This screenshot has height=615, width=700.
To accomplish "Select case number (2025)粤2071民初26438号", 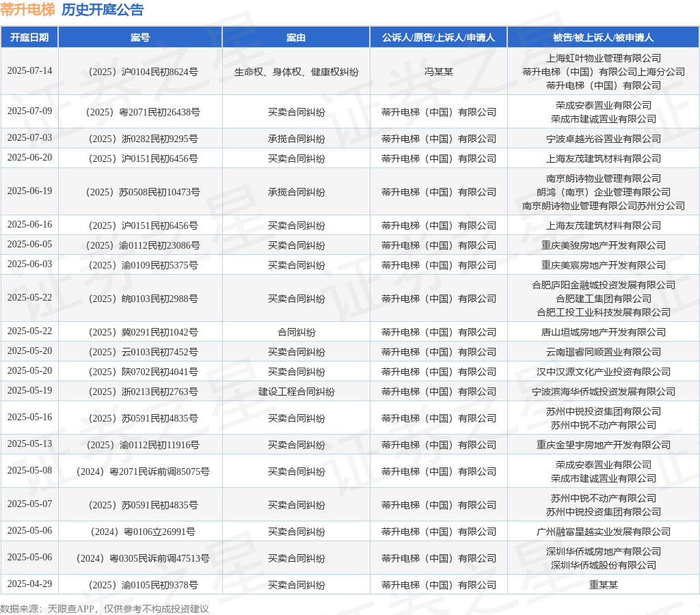I will coord(143,112).
